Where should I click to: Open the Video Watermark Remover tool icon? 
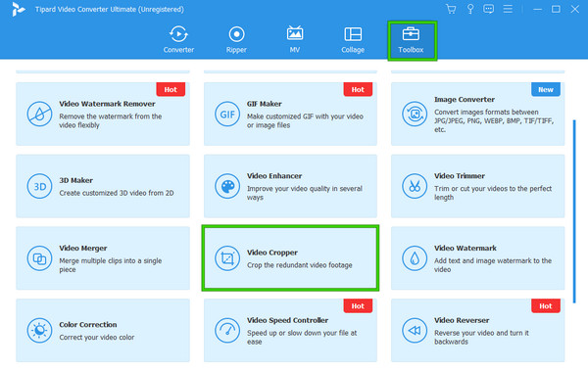click(x=39, y=114)
